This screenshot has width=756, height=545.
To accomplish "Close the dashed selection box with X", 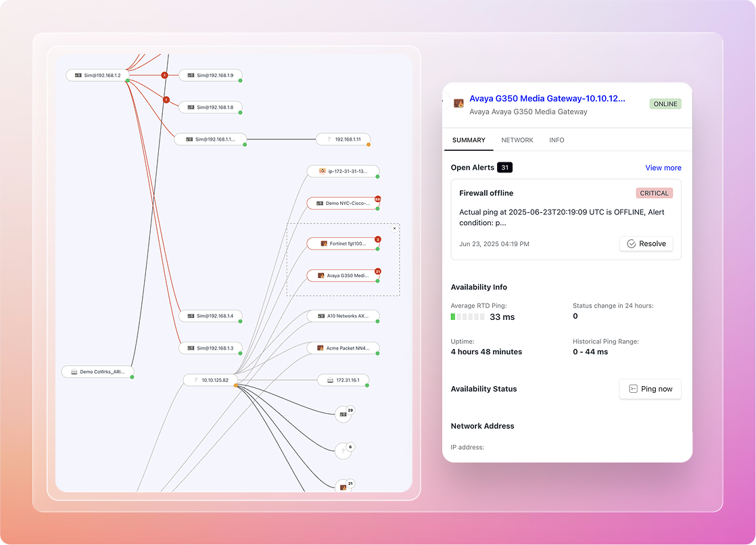I will click(395, 229).
